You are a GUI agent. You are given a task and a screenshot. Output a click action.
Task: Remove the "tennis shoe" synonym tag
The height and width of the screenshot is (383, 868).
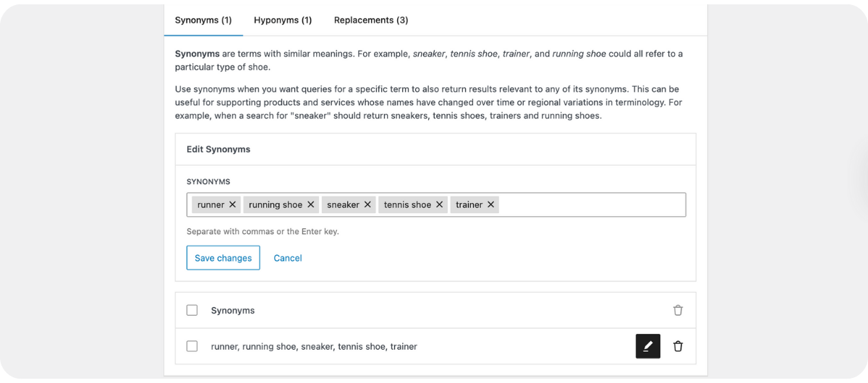[x=439, y=205]
